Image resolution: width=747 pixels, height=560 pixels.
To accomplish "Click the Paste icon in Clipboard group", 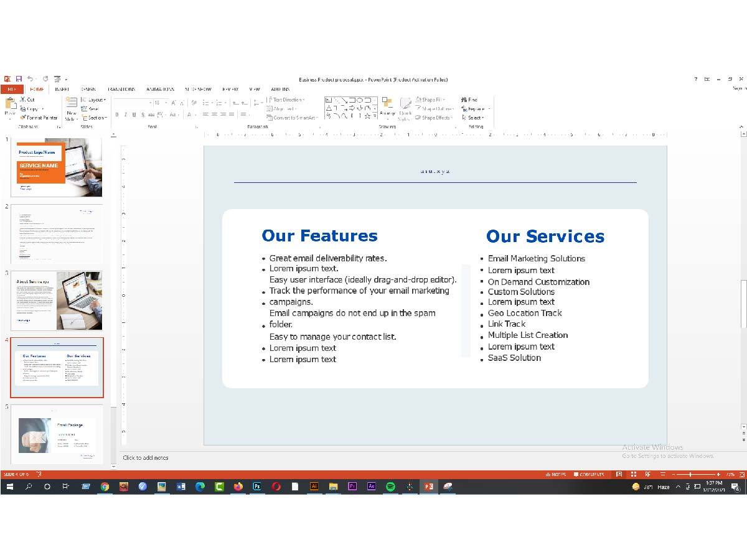I will pos(10,106).
